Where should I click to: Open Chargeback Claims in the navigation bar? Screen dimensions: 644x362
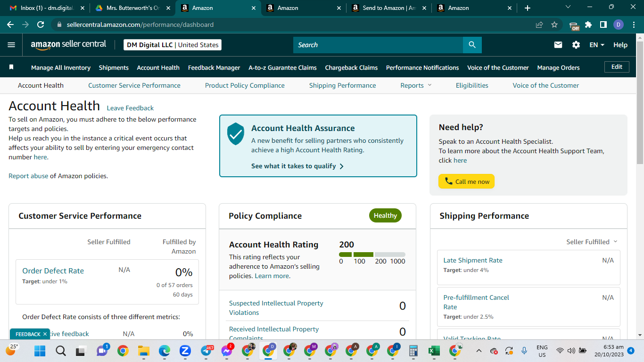351,67
